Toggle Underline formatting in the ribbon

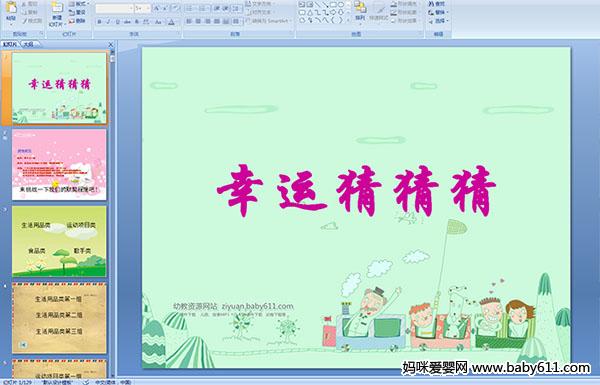(x=117, y=22)
